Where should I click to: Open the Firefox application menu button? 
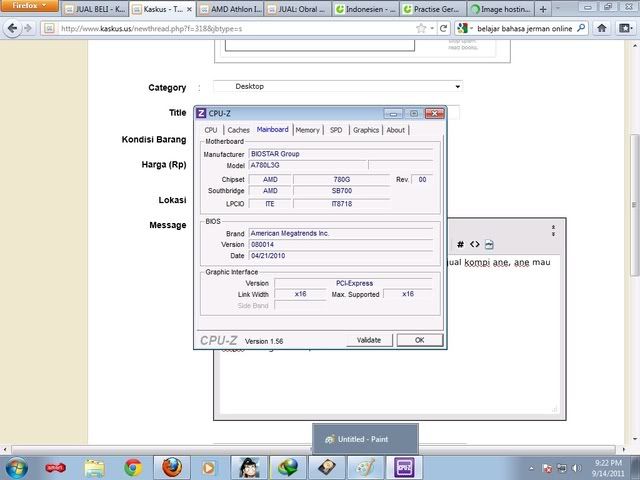pos(29,6)
